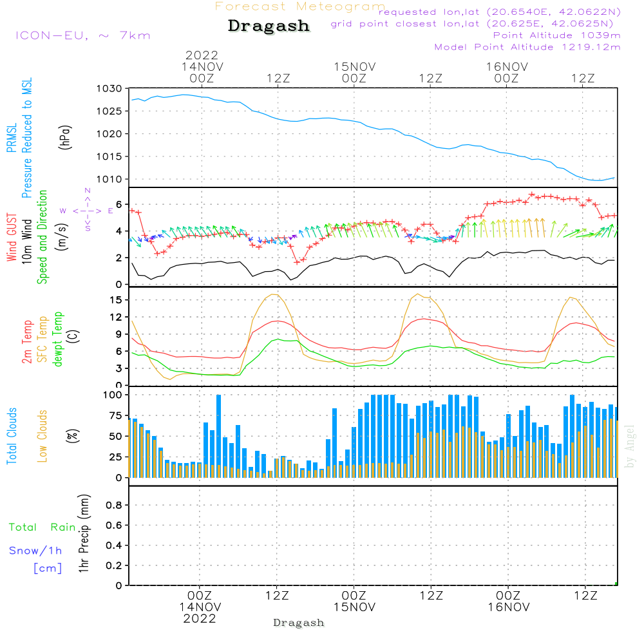Click the '(m/s)' unit label
644x644 pixels.
click(x=62, y=237)
